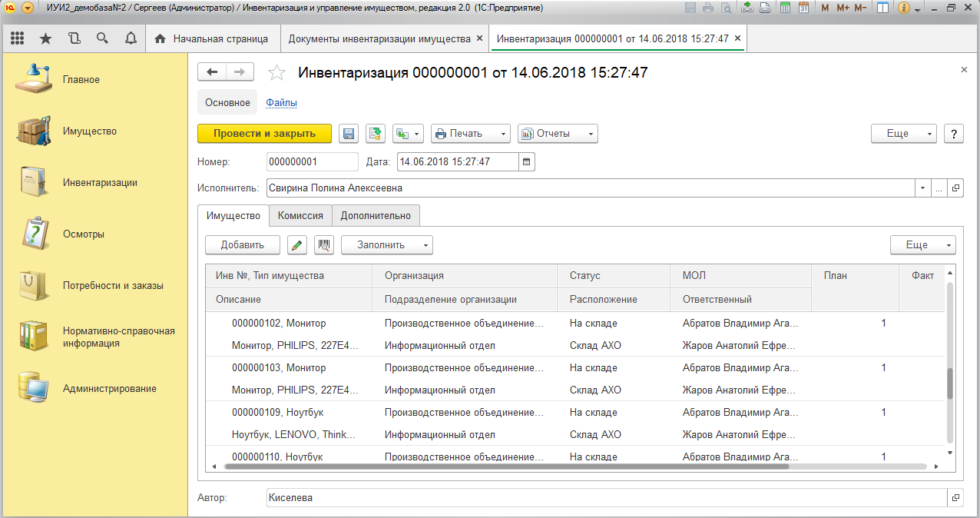Close the Документы инвентаризации имущества tab
Viewport: 980px width, 518px height.
tap(480, 38)
